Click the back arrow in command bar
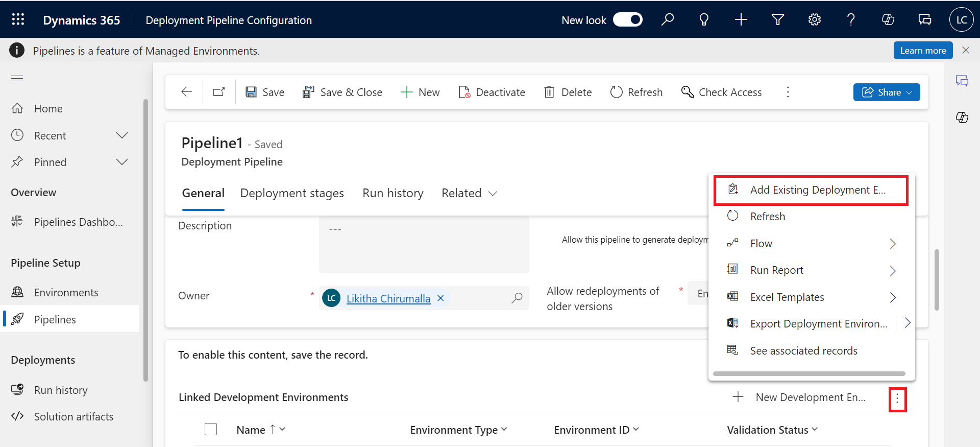This screenshot has width=980, height=447. pyautogui.click(x=186, y=92)
